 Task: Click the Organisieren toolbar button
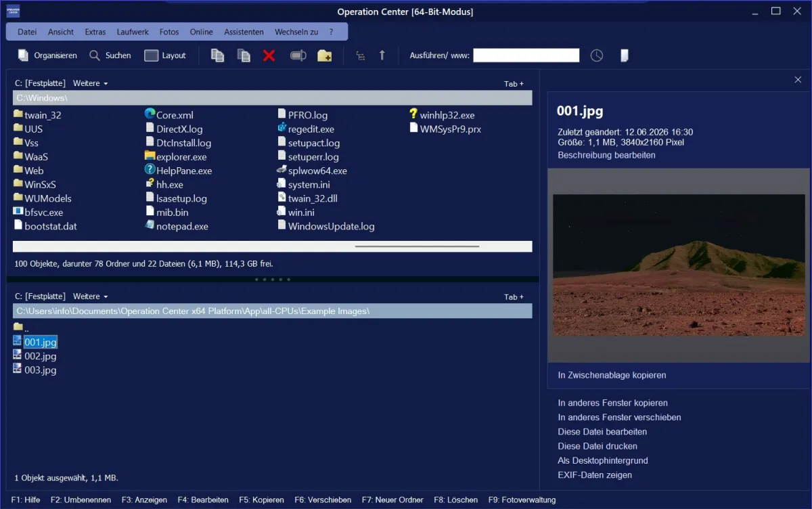click(47, 56)
